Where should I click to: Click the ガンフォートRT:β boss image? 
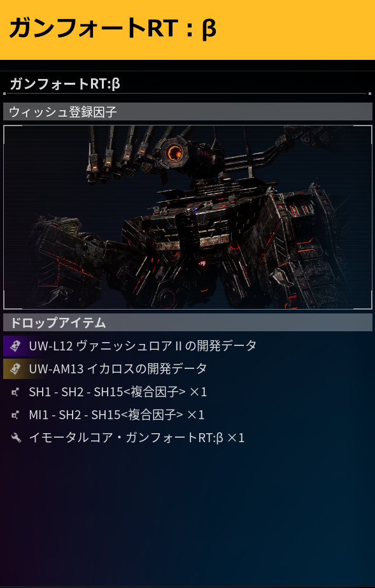(187, 217)
